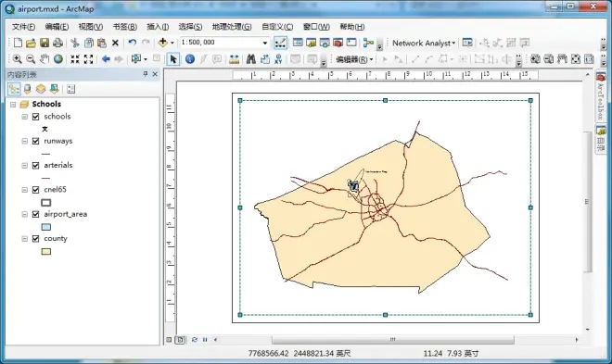This screenshot has width=612, height=364.
Task: Turn off the airport_area layer
Action: click(x=36, y=214)
